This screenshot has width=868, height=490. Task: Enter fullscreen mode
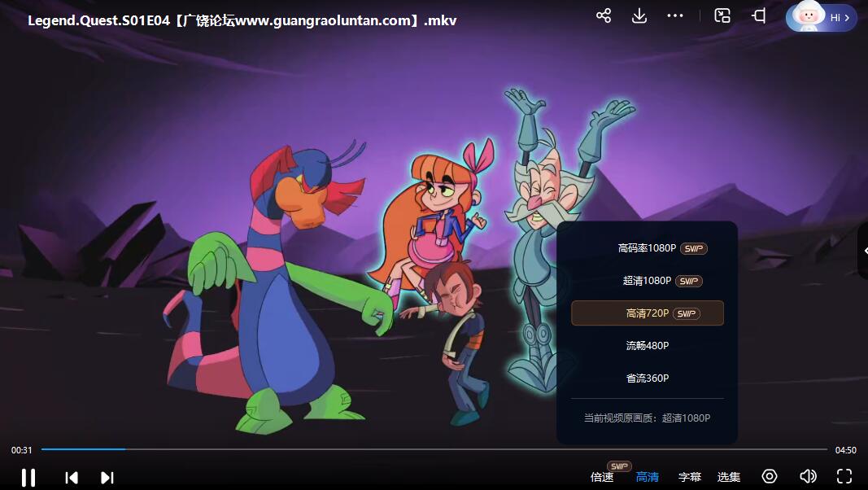point(844,476)
